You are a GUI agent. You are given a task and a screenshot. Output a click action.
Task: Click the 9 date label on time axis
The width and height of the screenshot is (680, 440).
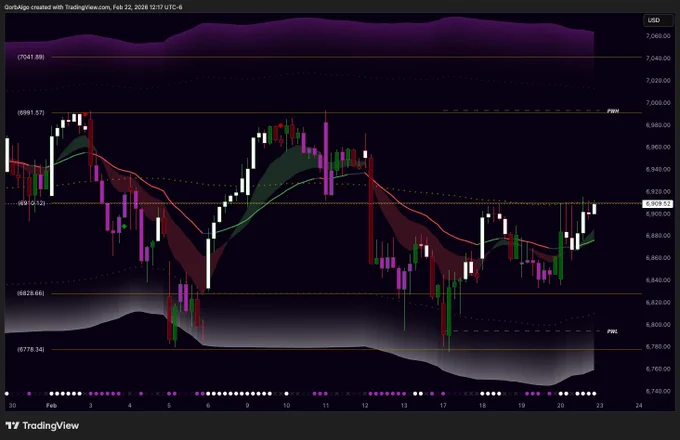point(247,406)
